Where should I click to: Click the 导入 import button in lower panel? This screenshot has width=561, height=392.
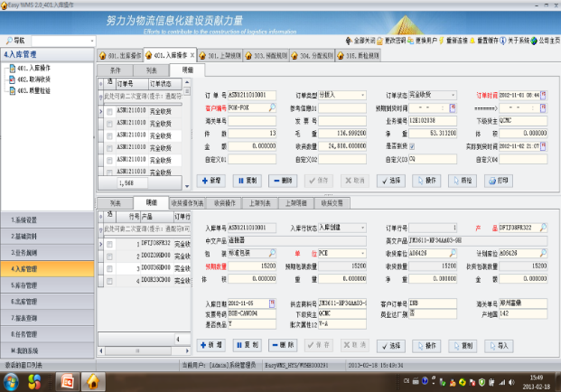pos(498,345)
